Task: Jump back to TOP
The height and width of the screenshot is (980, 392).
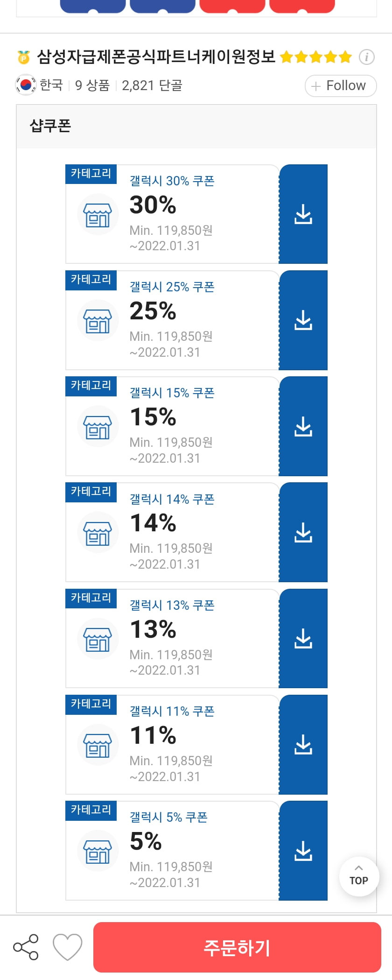Action: point(359,876)
